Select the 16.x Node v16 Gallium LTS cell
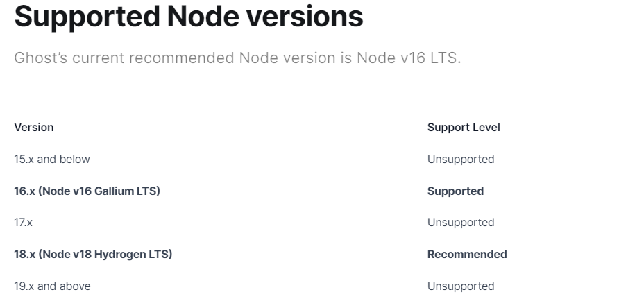The image size is (644, 308). point(87,191)
